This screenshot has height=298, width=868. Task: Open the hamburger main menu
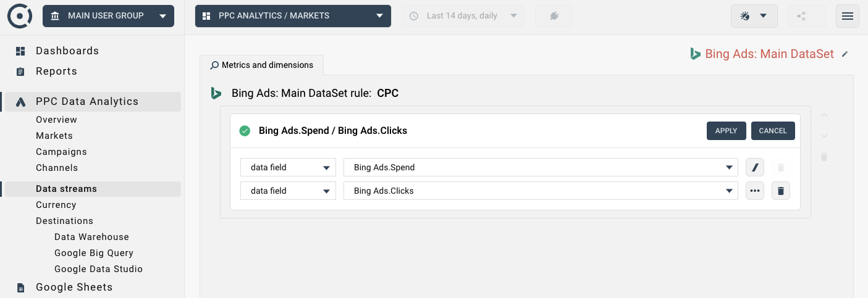click(848, 16)
